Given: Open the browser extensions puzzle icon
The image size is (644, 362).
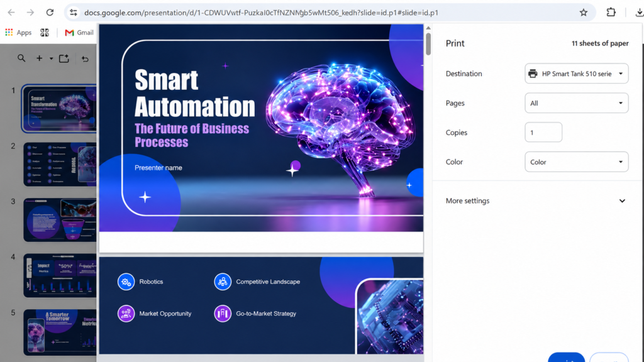Looking at the screenshot, I should tap(611, 13).
